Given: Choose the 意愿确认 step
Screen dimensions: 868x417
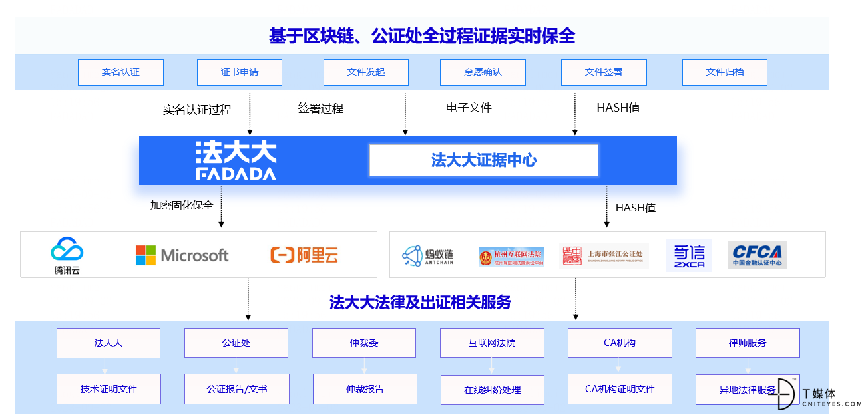Looking at the screenshot, I should [x=483, y=72].
